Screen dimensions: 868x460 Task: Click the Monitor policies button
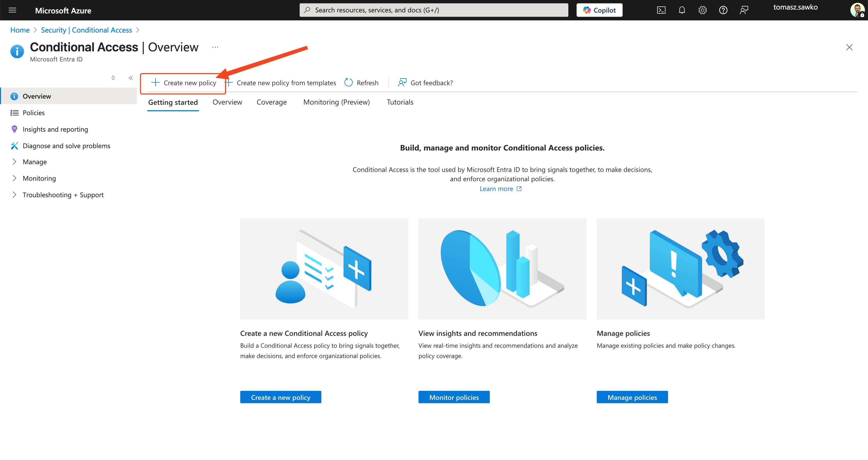tap(454, 397)
